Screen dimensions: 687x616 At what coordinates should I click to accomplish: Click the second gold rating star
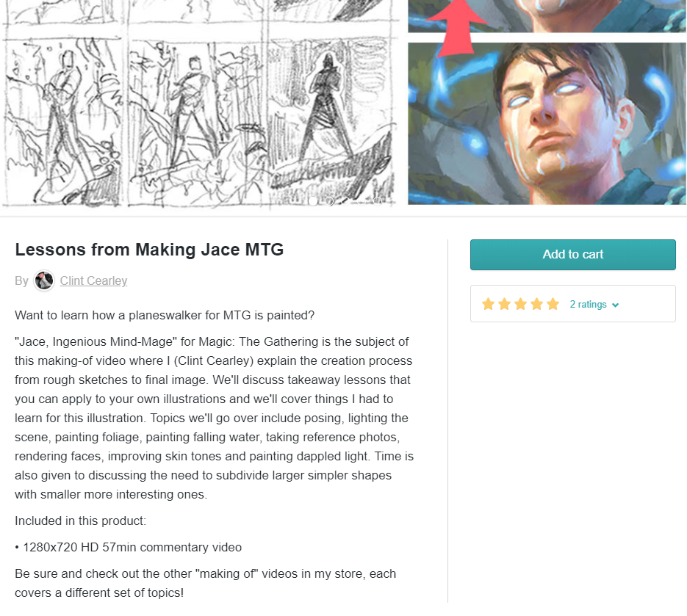tap(504, 304)
